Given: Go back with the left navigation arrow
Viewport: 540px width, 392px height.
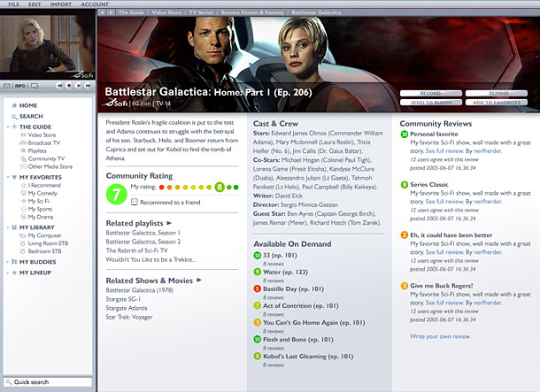Looking at the screenshot, I should tap(102, 12).
